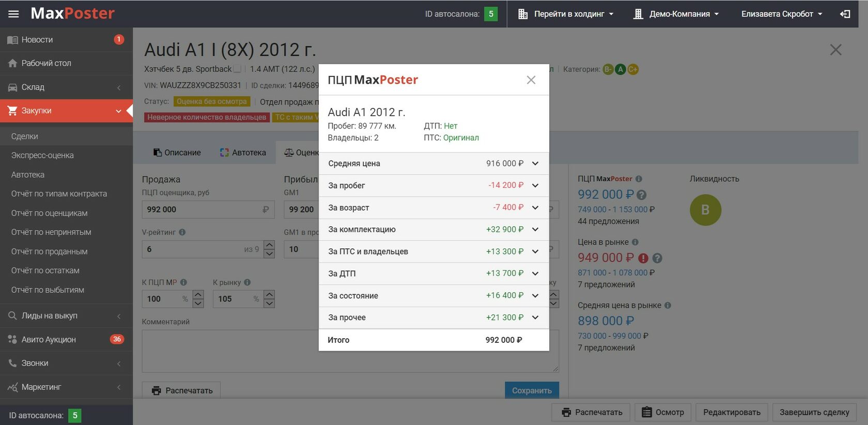Click the К рынку field value 105
The height and width of the screenshot is (425, 868).
click(238, 298)
